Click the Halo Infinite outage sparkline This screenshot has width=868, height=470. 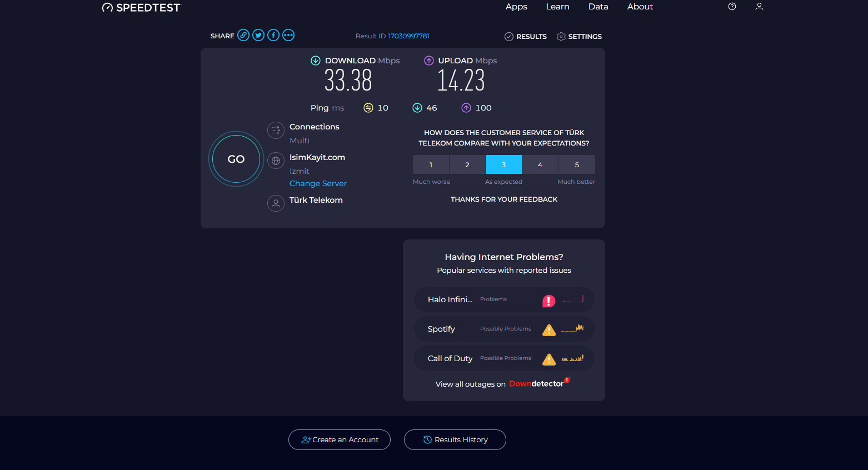pyautogui.click(x=573, y=299)
